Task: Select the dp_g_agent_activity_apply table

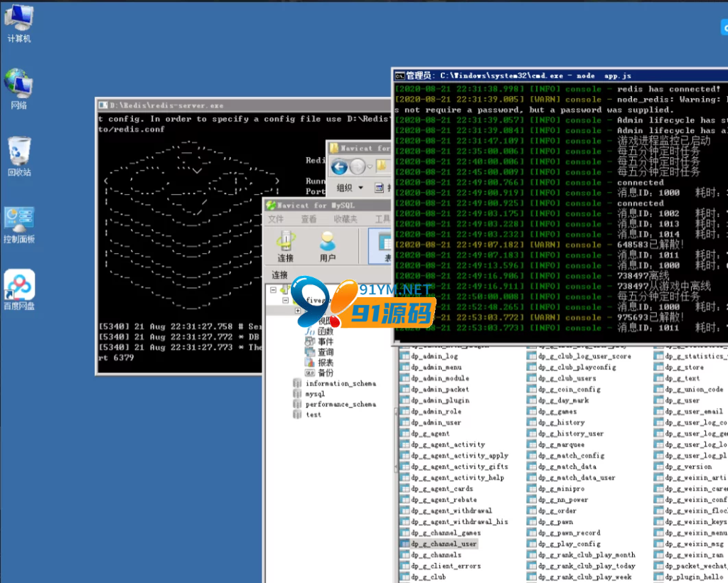Action: tap(459, 456)
